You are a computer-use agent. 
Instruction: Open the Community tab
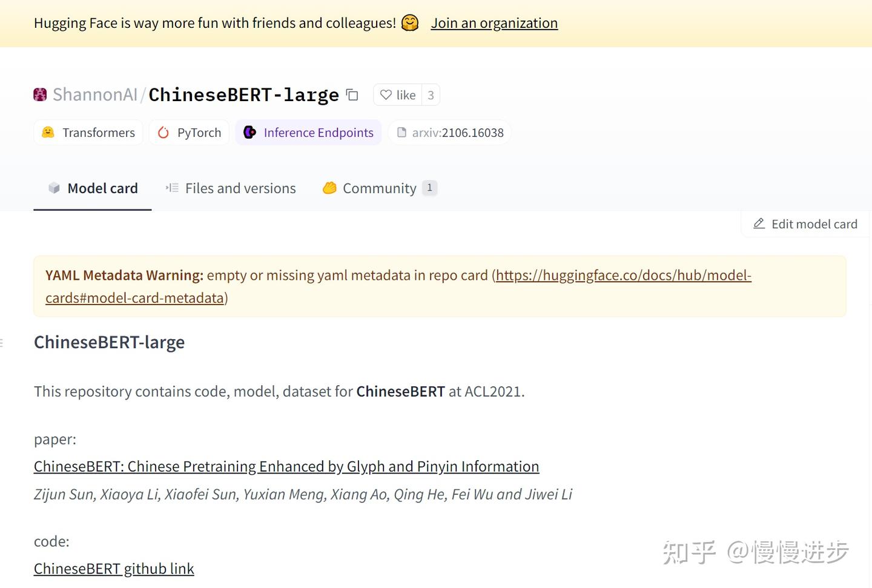click(x=379, y=188)
